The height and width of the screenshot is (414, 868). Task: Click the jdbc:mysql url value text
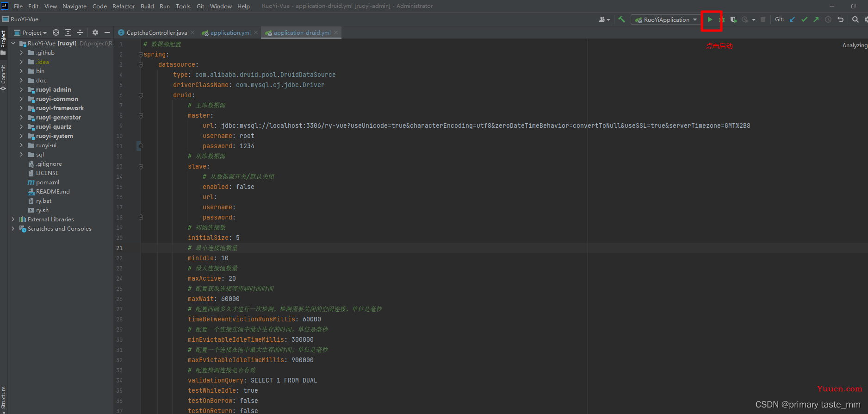[486, 125]
